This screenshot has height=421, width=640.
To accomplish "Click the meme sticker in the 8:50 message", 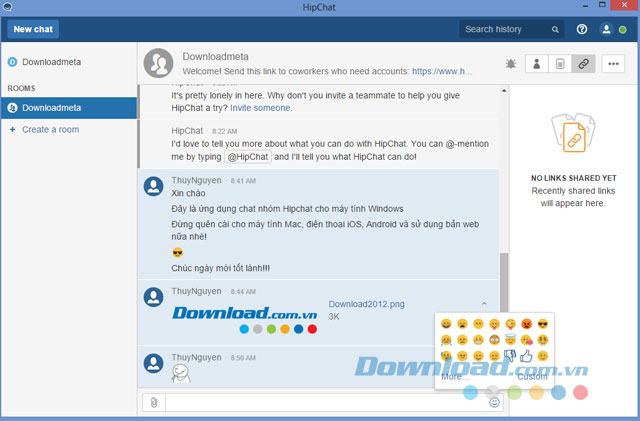I will (x=181, y=374).
